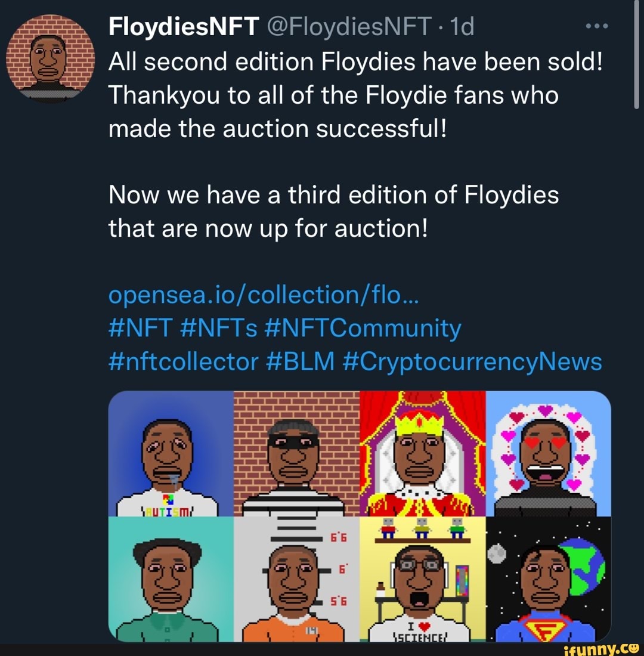Open the heart-eyes portrait image

pos(548,454)
